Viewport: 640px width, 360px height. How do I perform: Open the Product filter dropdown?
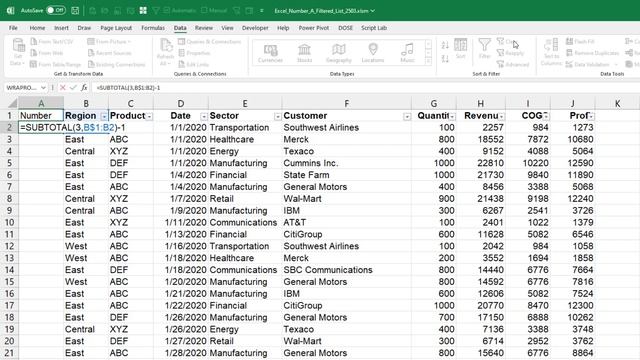point(149,117)
